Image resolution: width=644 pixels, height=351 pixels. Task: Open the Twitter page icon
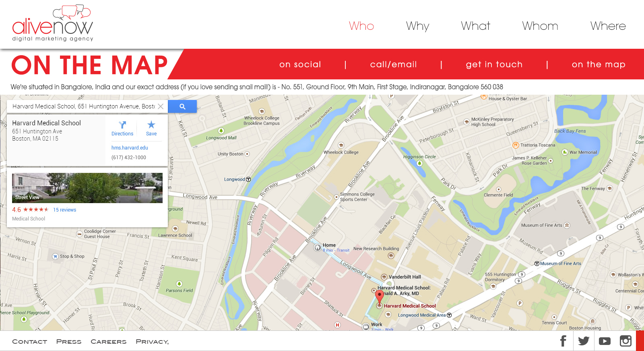click(x=584, y=341)
